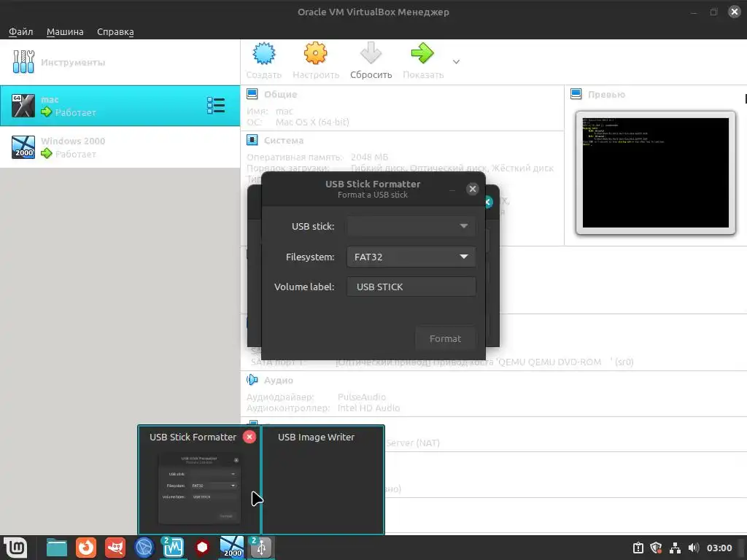Open the Машина menu
The width and height of the screenshot is (747, 560).
tap(65, 31)
